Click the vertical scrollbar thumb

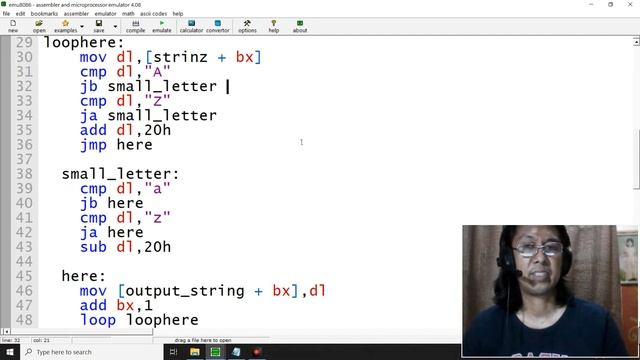[x=636, y=159]
